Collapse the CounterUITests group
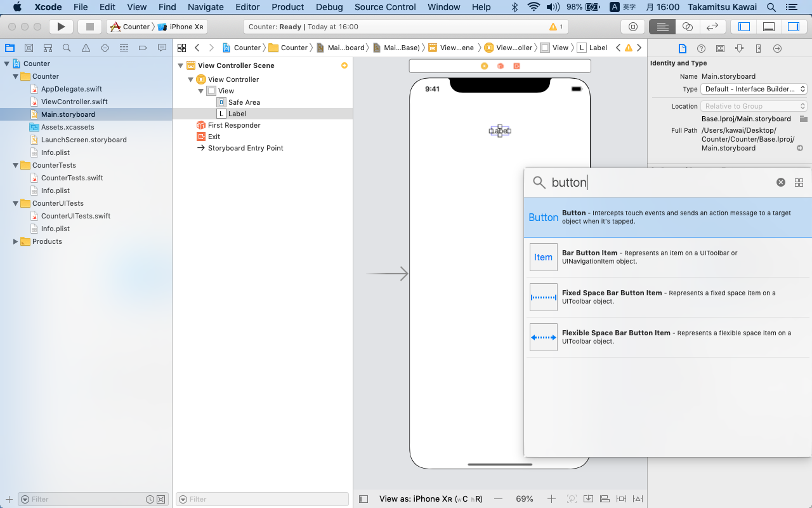Viewport: 812px width, 508px height. pyautogui.click(x=15, y=203)
